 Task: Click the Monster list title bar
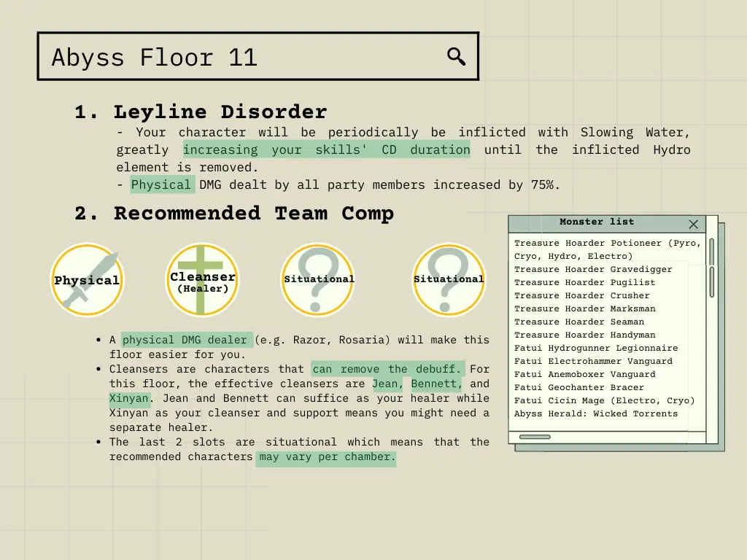596,222
